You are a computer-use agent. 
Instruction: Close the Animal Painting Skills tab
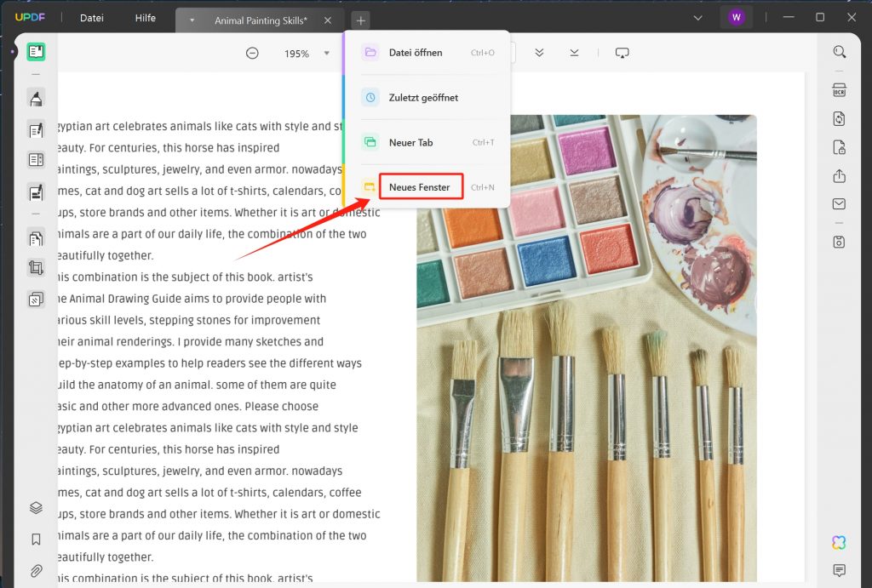328,20
